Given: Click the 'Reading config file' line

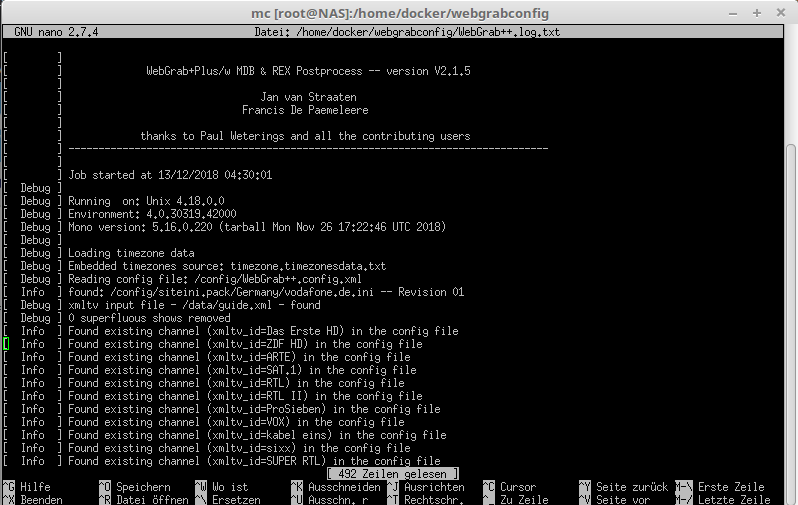Looking at the screenshot, I should point(215,279).
